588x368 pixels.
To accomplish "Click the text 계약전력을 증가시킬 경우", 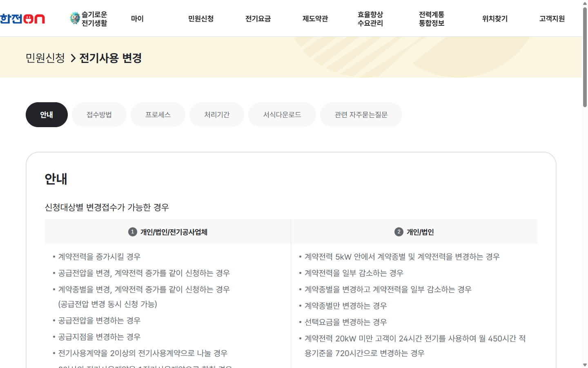I will [x=99, y=257].
